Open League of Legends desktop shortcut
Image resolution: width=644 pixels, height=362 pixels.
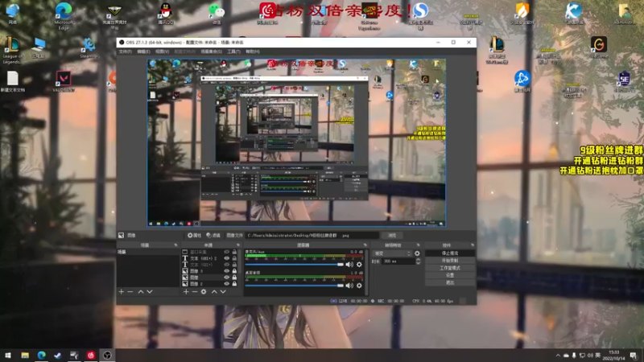point(12,50)
